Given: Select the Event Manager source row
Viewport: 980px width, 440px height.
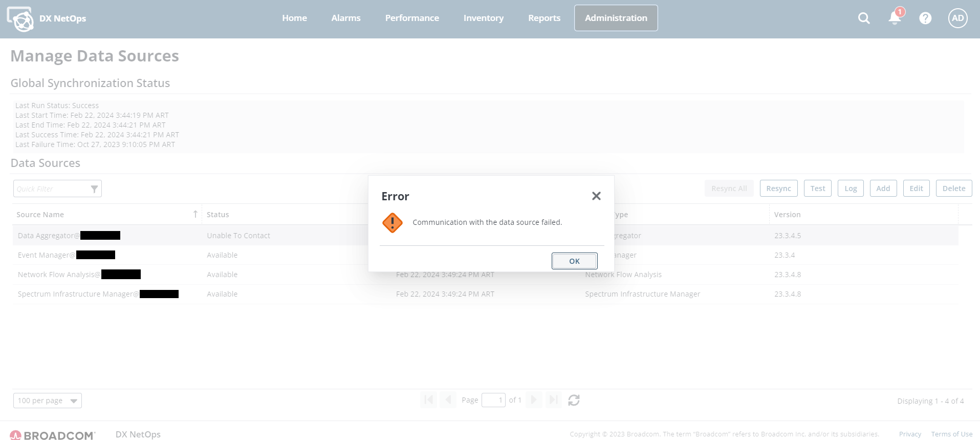Looking at the screenshot, I should pos(485,255).
